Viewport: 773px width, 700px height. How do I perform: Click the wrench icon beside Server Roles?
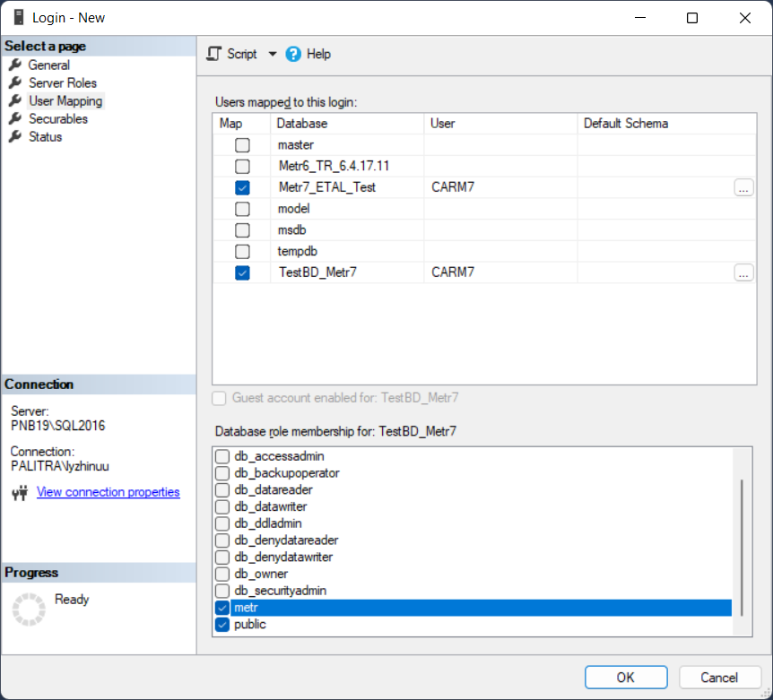[x=15, y=82]
